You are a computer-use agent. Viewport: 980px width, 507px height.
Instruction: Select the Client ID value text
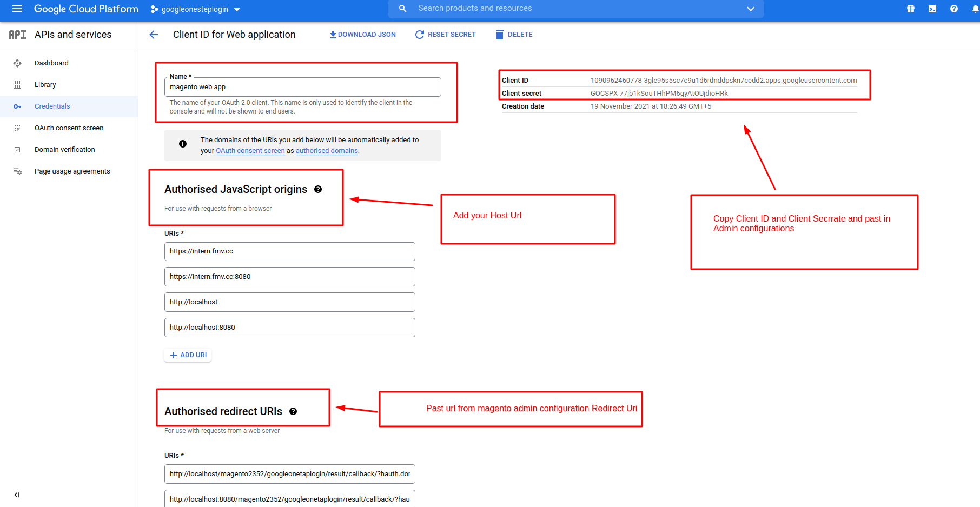tap(724, 81)
